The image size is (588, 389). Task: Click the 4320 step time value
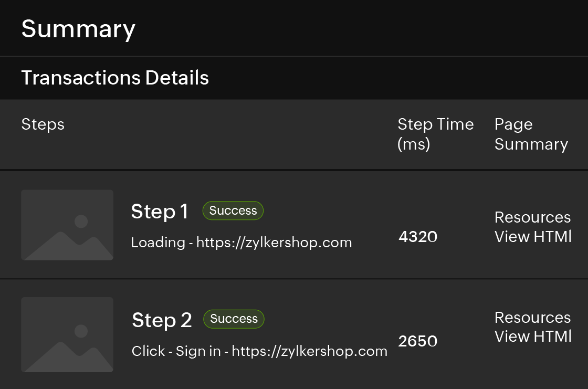[418, 237]
